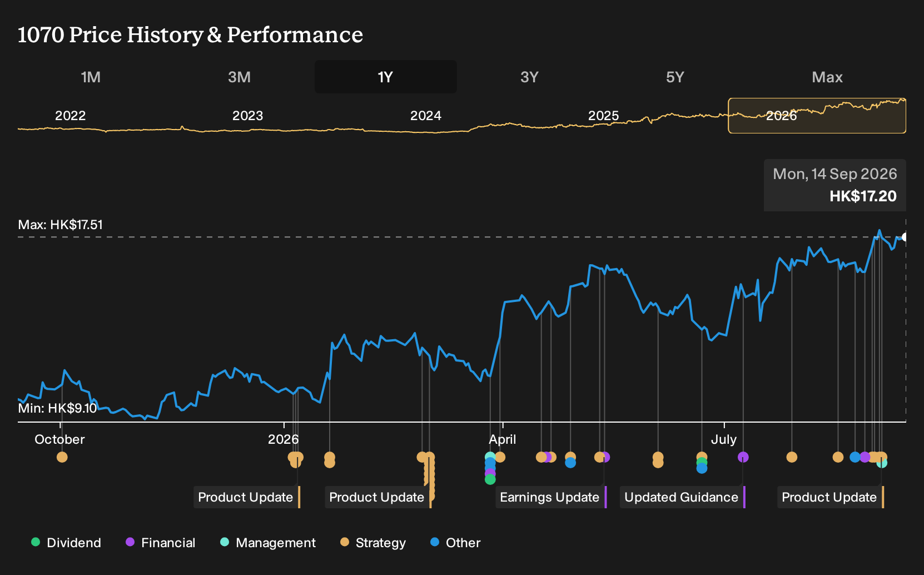This screenshot has height=575, width=924.
Task: Toggle the Management legend filter
Action: point(268,543)
